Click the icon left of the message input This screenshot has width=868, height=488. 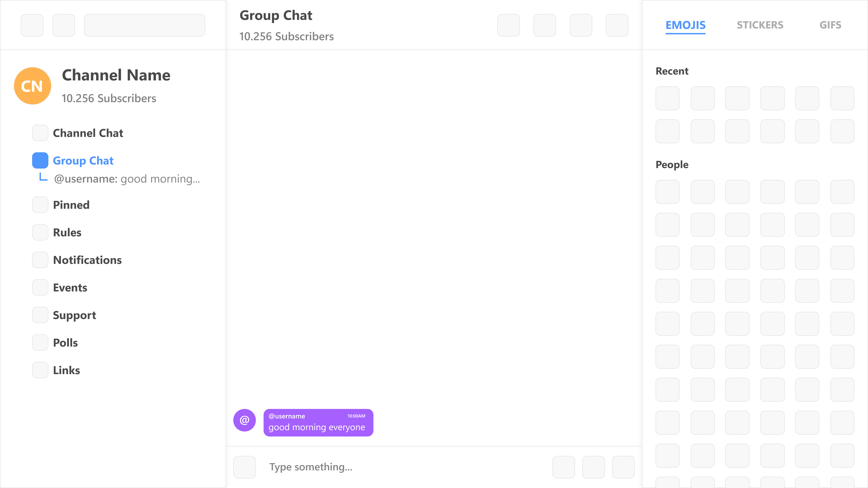coord(244,467)
